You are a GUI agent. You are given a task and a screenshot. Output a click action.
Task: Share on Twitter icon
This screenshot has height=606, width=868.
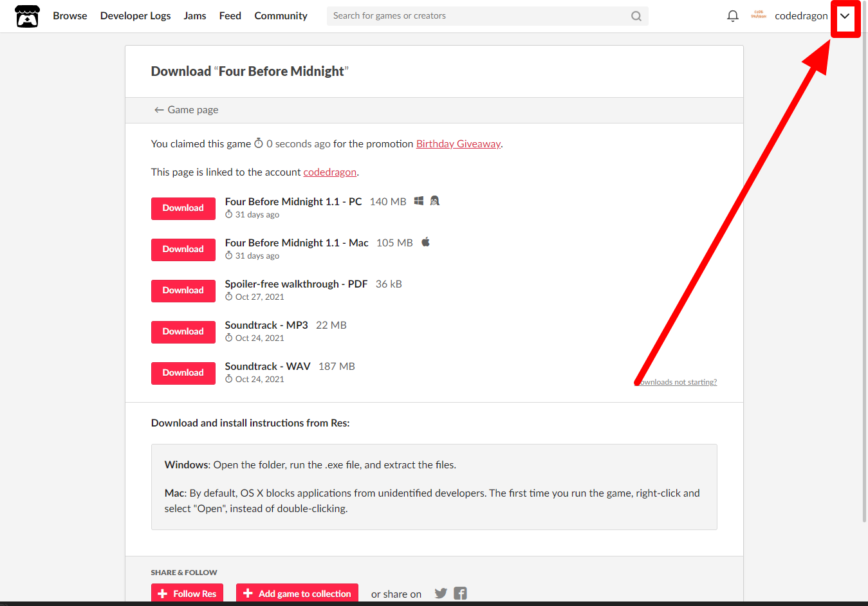[x=441, y=593]
